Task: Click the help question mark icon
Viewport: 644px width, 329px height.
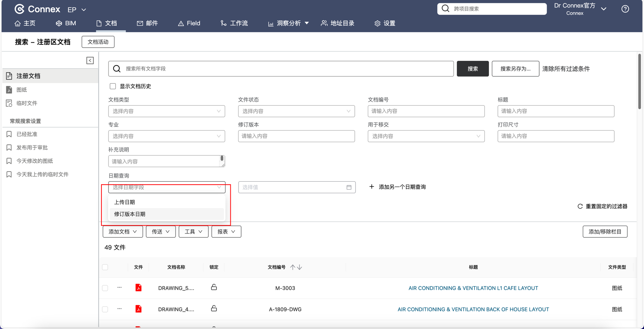Action: [625, 9]
